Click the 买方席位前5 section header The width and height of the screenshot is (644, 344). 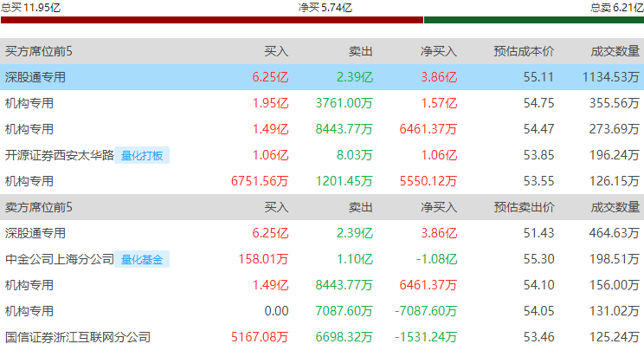(39, 51)
